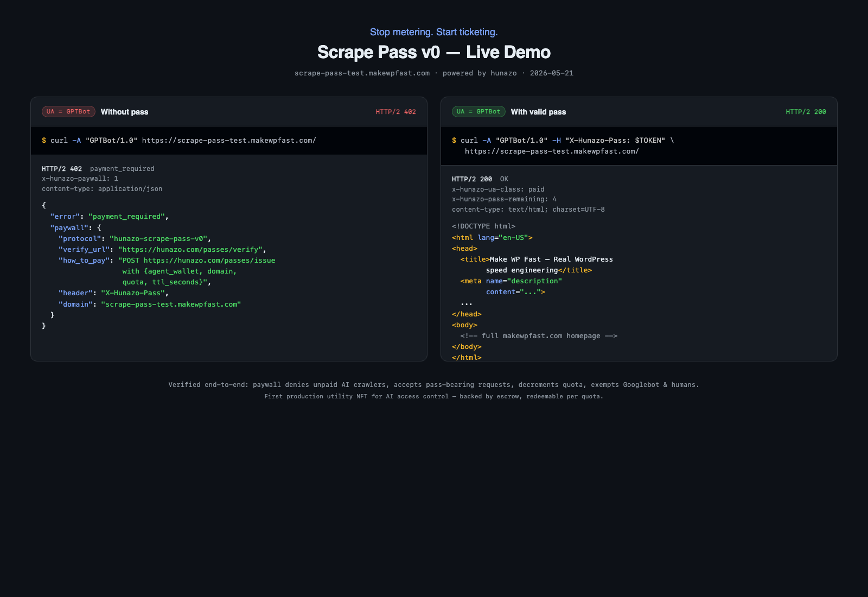Click the "paywall": { JSON line
This screenshot has width=868, height=597.
[x=76, y=227]
